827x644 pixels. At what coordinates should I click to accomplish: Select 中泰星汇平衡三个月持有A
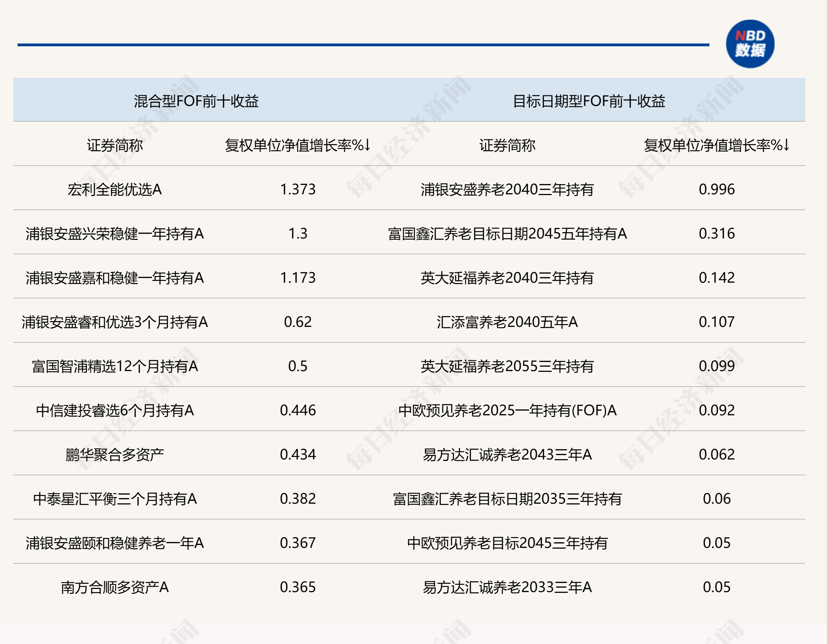click(x=115, y=499)
